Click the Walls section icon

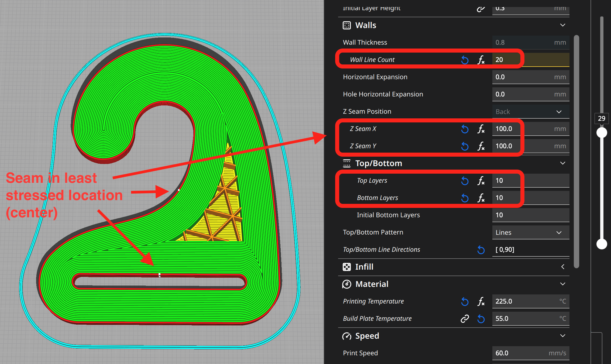click(x=347, y=25)
